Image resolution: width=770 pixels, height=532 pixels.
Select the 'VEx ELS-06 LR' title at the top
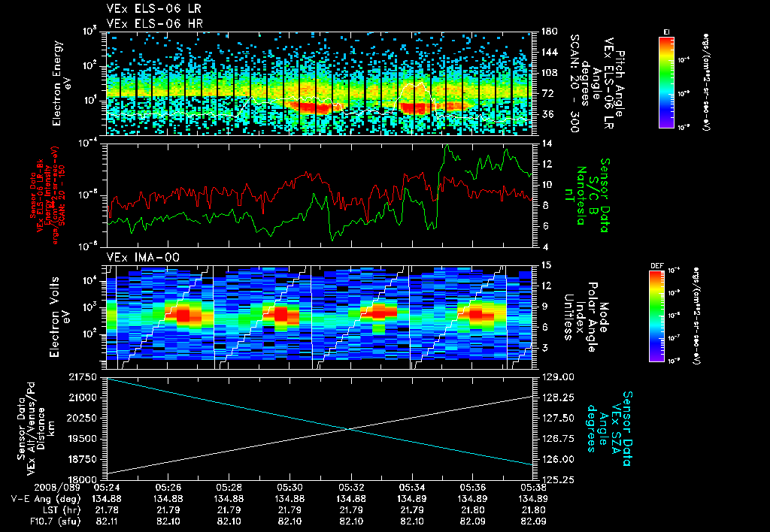[153, 8]
